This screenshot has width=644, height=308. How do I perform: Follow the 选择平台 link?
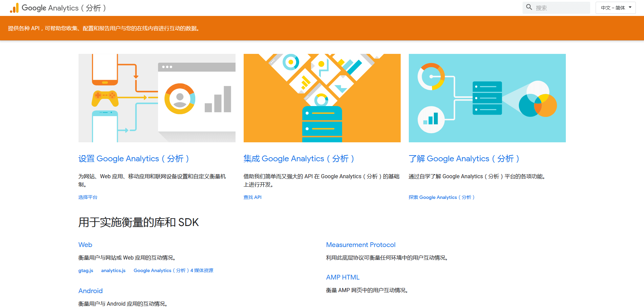click(x=88, y=197)
